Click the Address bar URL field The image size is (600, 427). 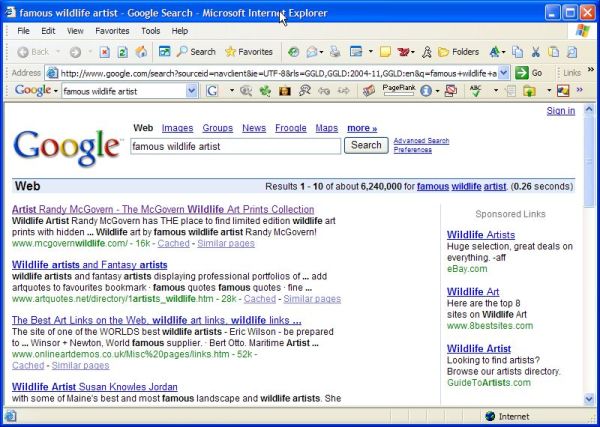tap(279, 73)
